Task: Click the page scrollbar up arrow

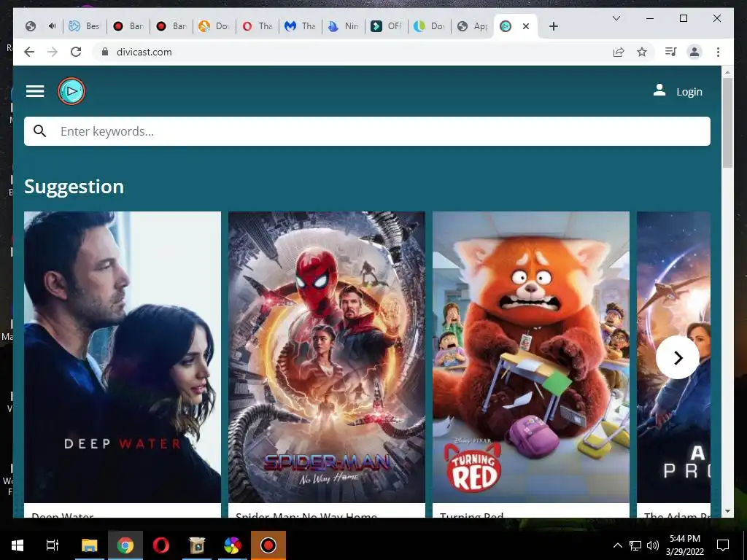Action: (727, 72)
